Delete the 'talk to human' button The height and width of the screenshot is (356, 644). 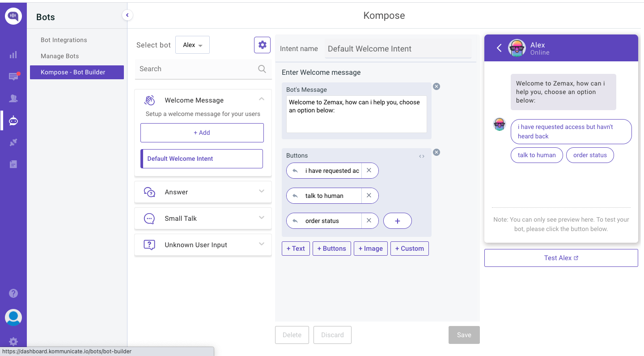pyautogui.click(x=369, y=196)
